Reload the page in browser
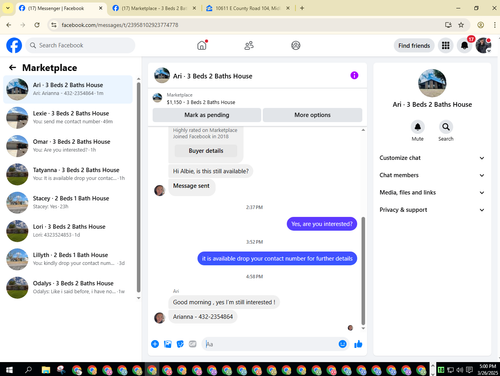Viewport: 500px width, 376px height. click(37, 25)
